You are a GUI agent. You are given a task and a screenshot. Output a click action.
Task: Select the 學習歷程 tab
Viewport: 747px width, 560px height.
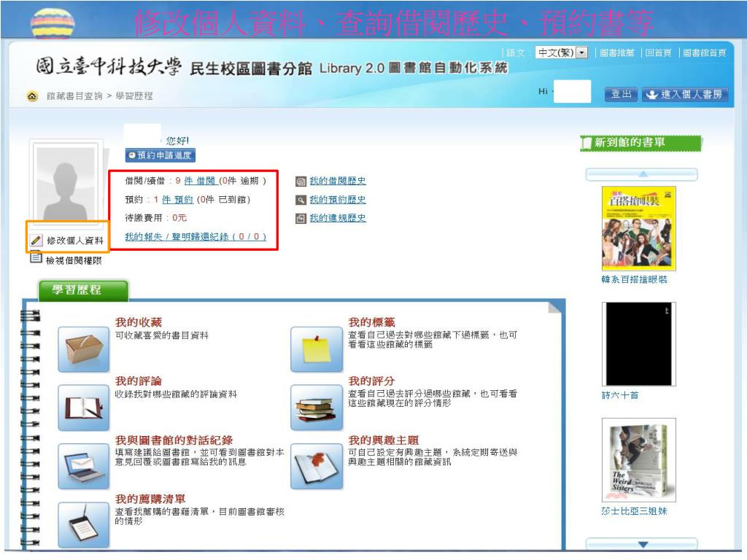83,290
